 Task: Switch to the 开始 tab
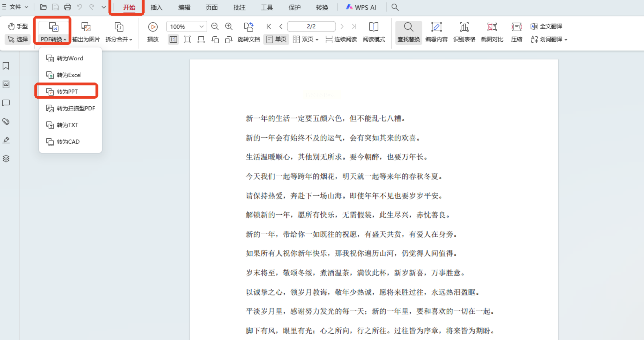pos(129,7)
